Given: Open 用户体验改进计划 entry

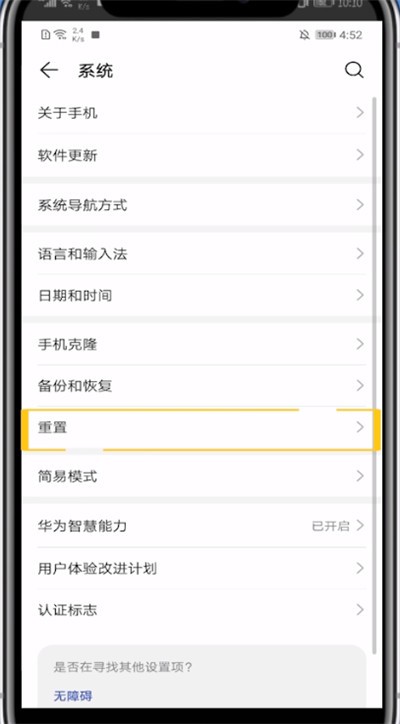Looking at the screenshot, I should point(201,568).
